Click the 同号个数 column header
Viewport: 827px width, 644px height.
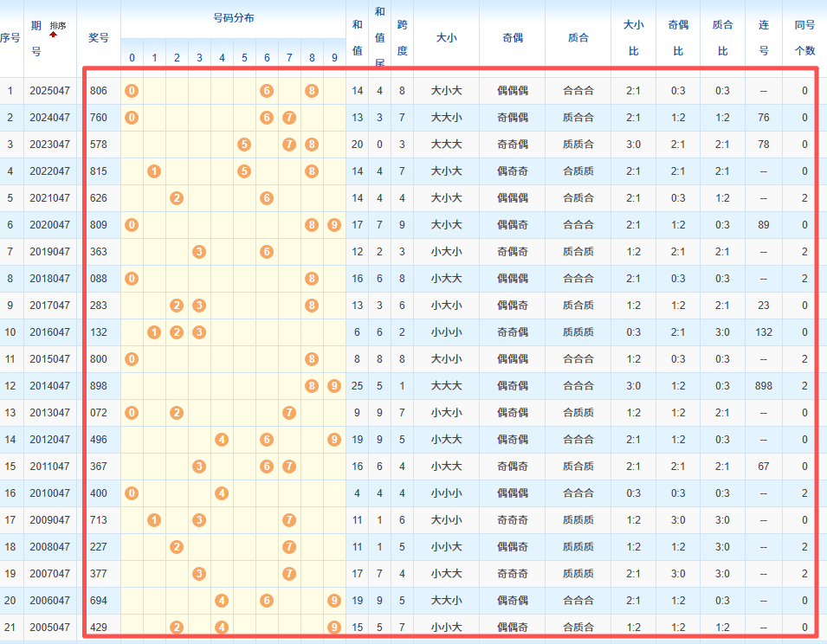pos(804,38)
